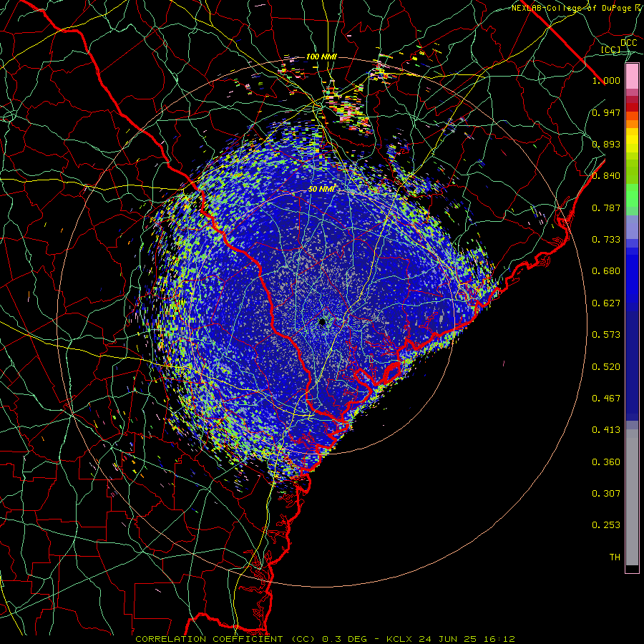Select the 0.893 scale value

(606, 144)
